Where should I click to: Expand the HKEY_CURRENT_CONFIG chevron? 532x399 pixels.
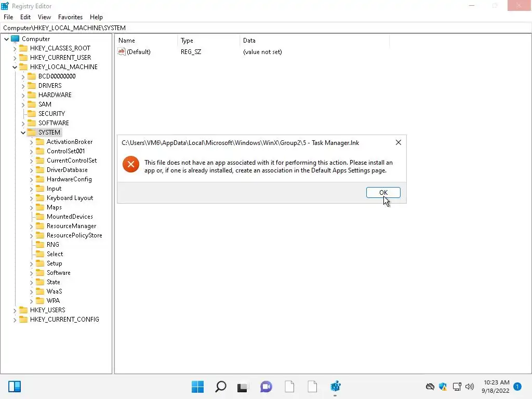(x=15, y=320)
